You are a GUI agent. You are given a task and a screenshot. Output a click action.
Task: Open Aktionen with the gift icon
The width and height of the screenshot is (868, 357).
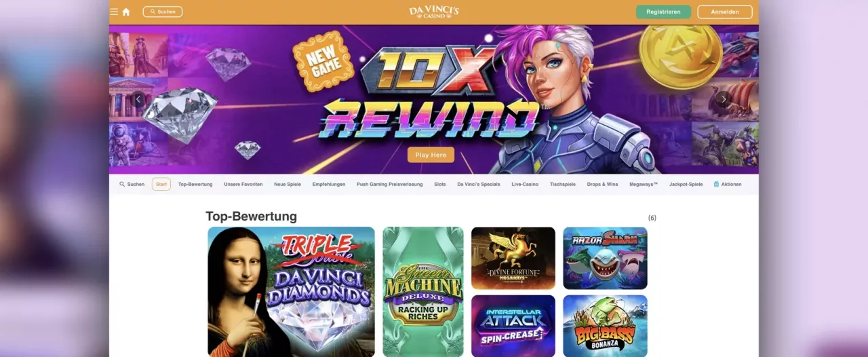coord(728,184)
